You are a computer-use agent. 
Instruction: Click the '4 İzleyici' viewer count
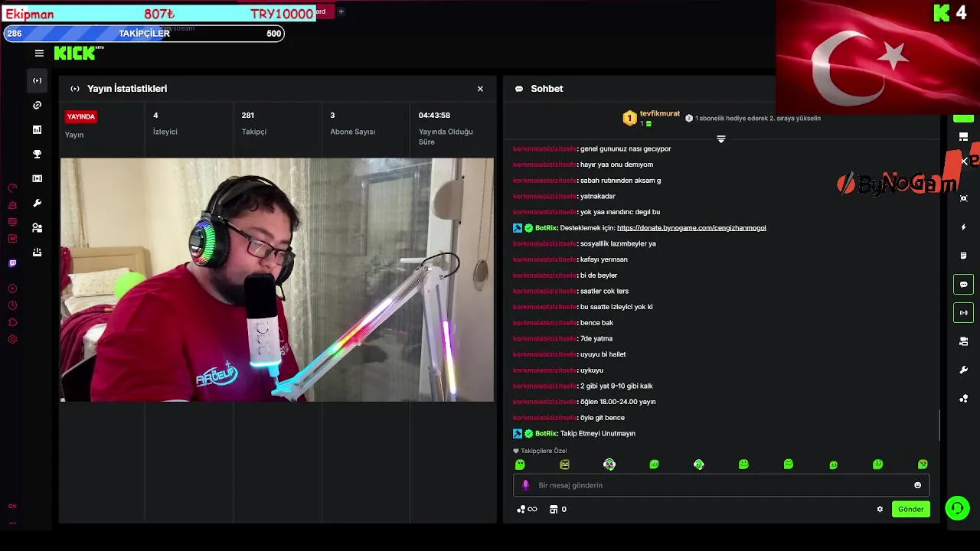[x=165, y=123]
